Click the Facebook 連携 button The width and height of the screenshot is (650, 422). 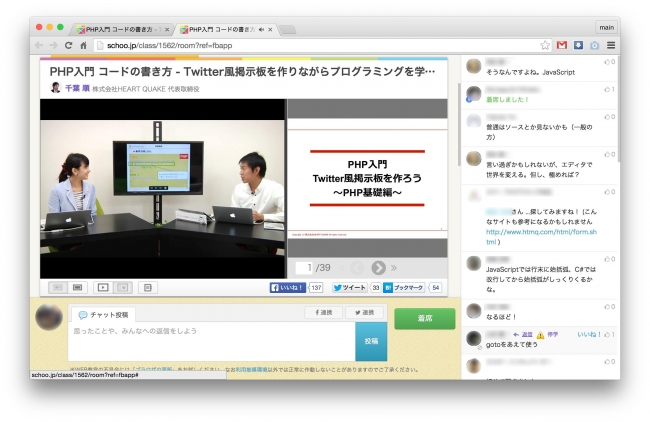point(323,313)
